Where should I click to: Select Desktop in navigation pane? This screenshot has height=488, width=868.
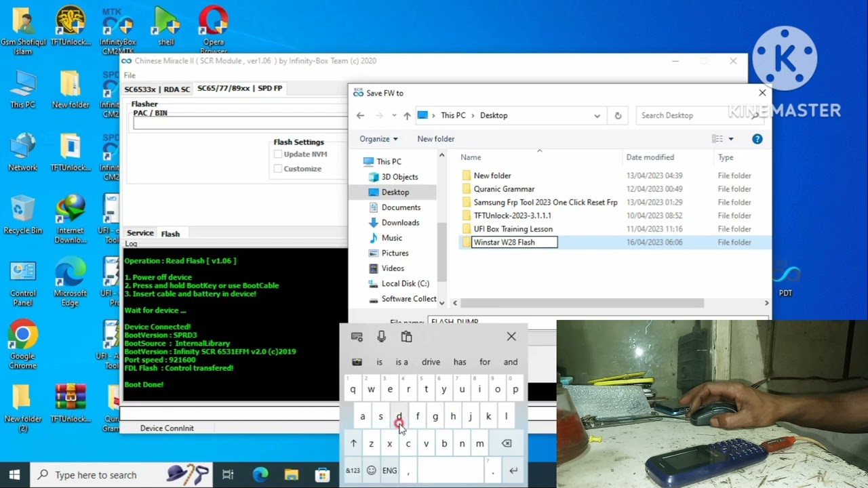(395, 192)
